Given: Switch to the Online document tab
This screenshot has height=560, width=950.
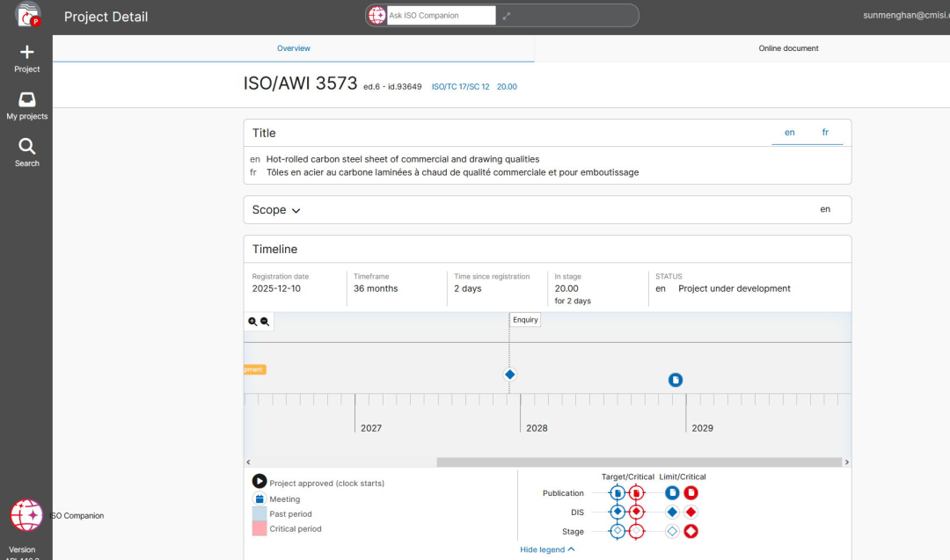Looking at the screenshot, I should pos(788,48).
